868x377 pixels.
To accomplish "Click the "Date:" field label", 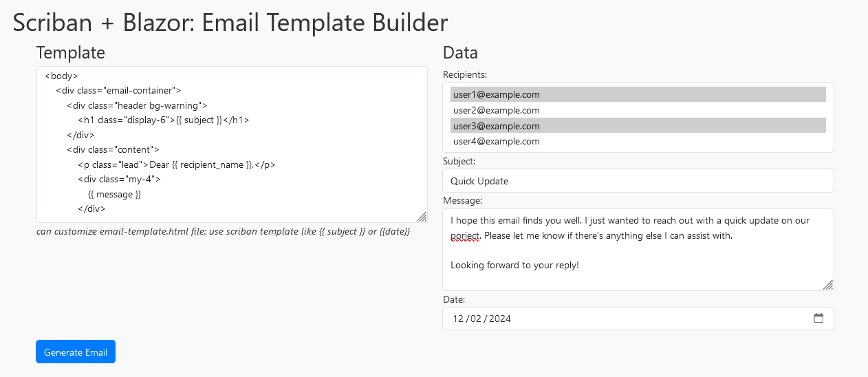I will pyautogui.click(x=454, y=299).
